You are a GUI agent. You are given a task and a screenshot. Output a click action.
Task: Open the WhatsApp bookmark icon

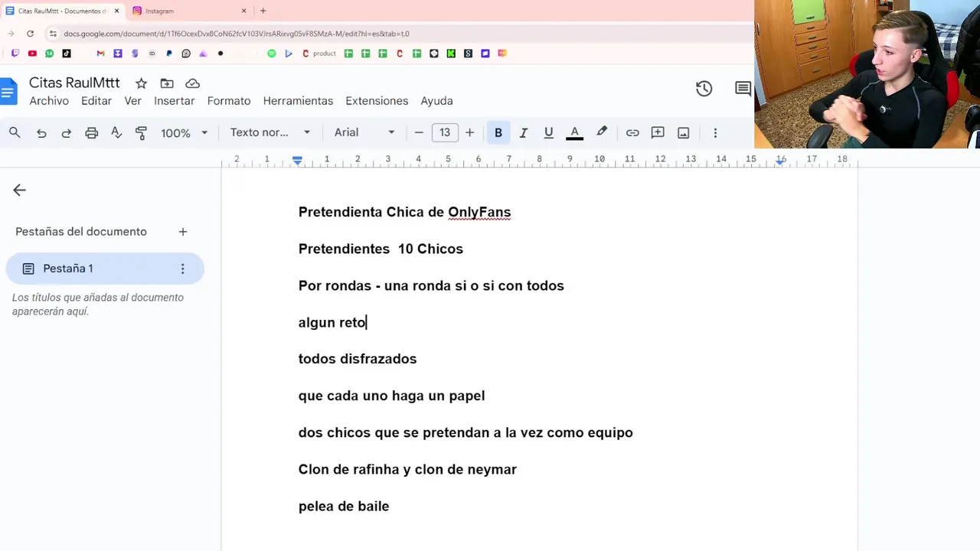click(x=50, y=54)
